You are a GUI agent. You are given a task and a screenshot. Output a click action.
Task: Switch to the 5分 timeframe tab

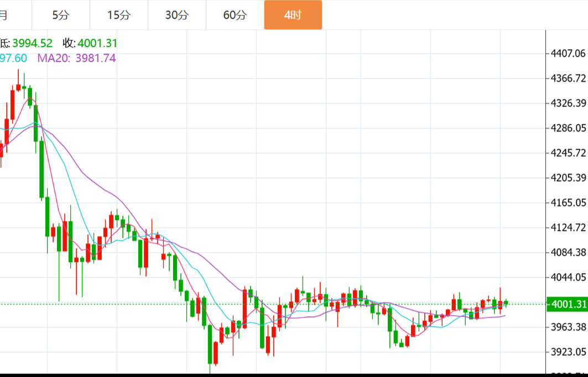61,15
